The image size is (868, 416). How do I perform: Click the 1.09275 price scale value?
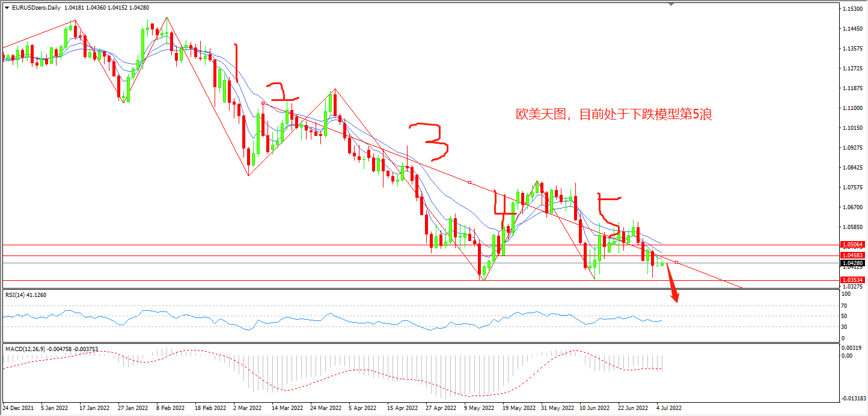(x=853, y=148)
